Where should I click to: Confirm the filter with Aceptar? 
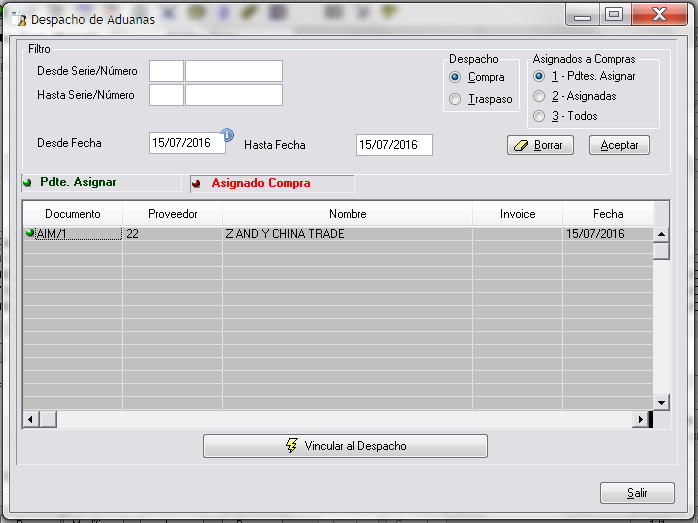click(x=619, y=145)
